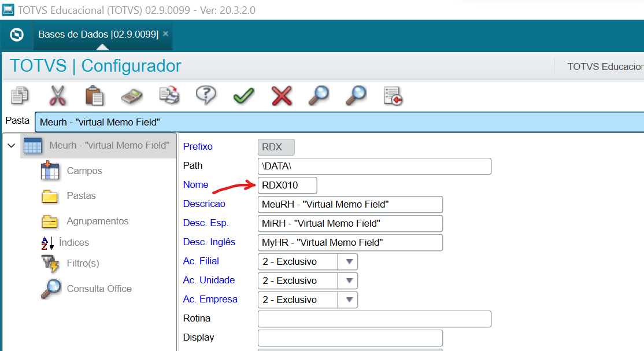
Task: Click the Desc. Esp. input field
Action: click(x=350, y=224)
